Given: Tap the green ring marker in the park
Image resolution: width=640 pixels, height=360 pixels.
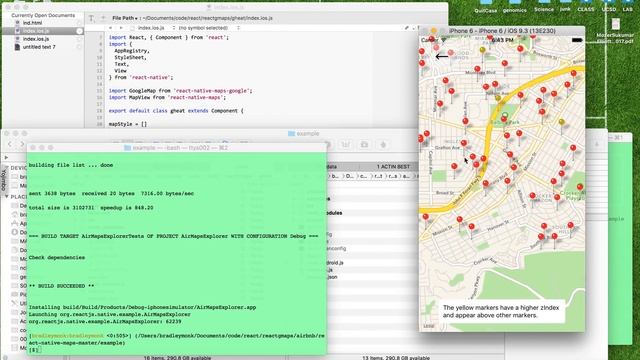Looking at the screenshot, I should (x=505, y=115).
